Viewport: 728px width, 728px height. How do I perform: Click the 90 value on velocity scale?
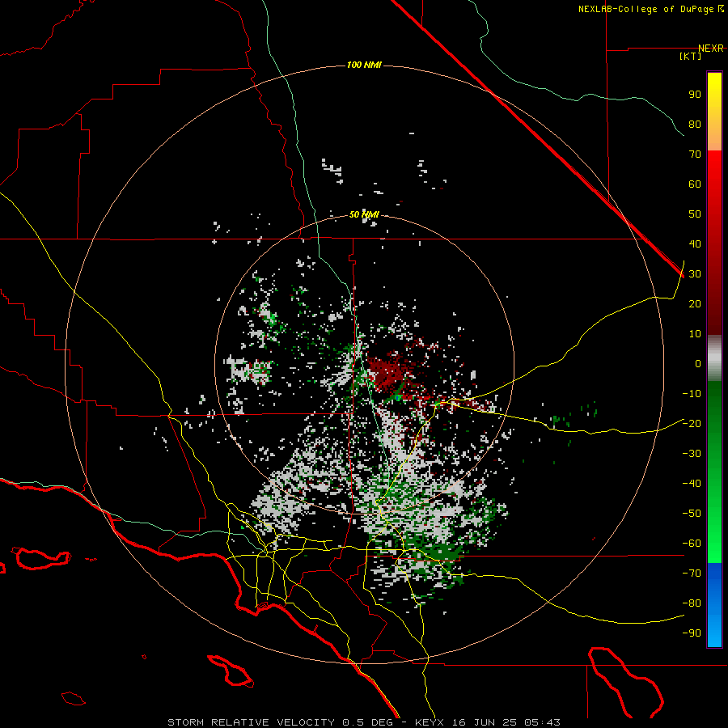pos(695,95)
